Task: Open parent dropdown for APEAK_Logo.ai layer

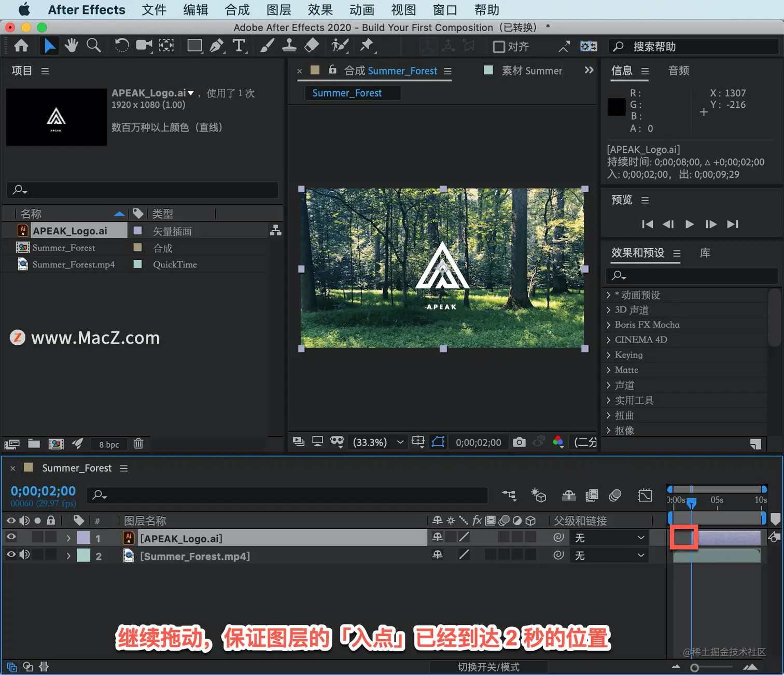Action: [609, 538]
